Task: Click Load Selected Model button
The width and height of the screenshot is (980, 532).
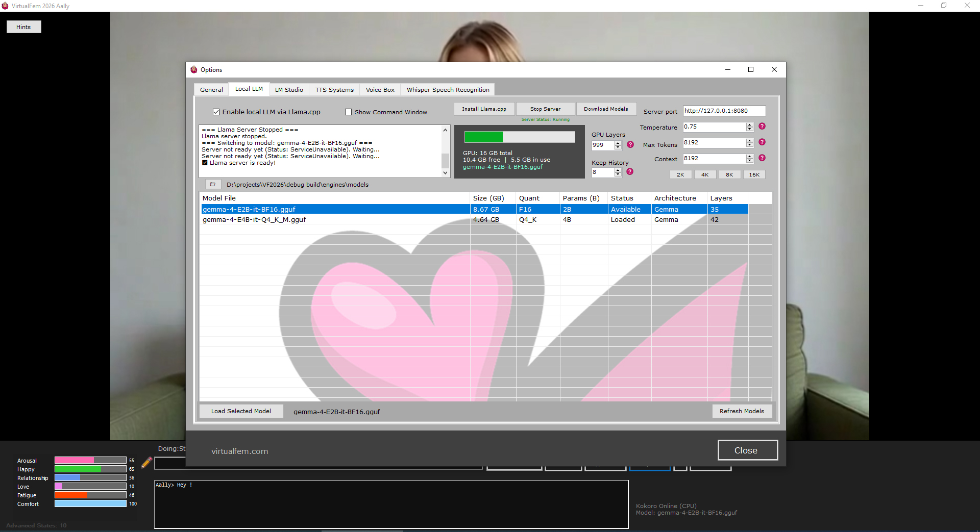Action: (x=241, y=411)
